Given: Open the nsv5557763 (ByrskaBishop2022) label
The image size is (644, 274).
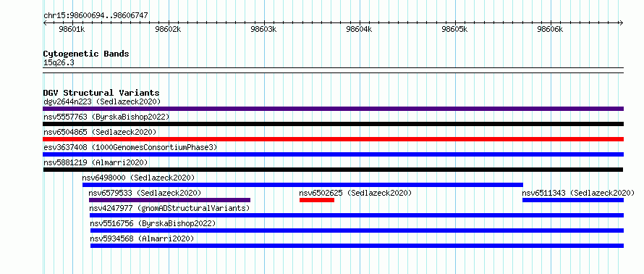Looking at the screenshot, I should pyautogui.click(x=106, y=117).
